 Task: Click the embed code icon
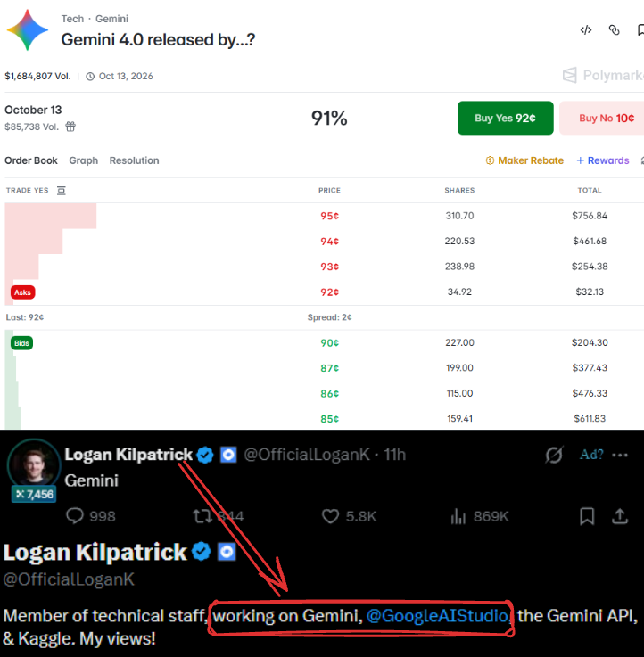click(586, 30)
